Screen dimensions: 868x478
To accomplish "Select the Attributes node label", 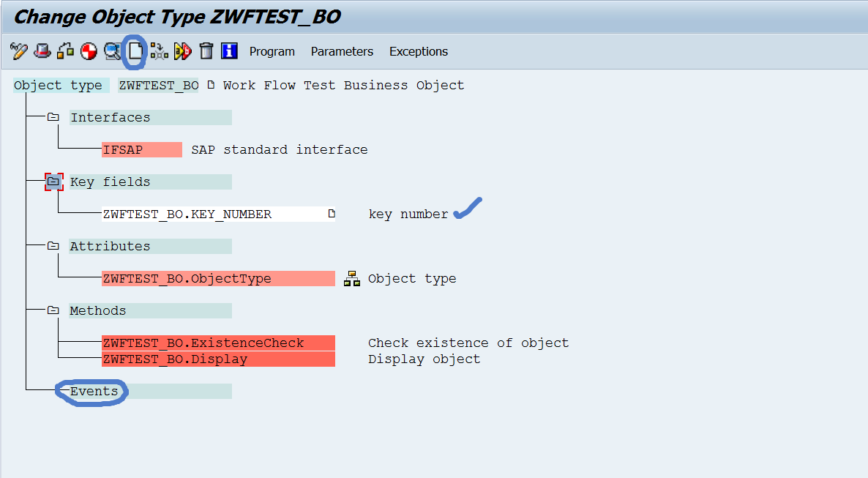I will [150, 246].
